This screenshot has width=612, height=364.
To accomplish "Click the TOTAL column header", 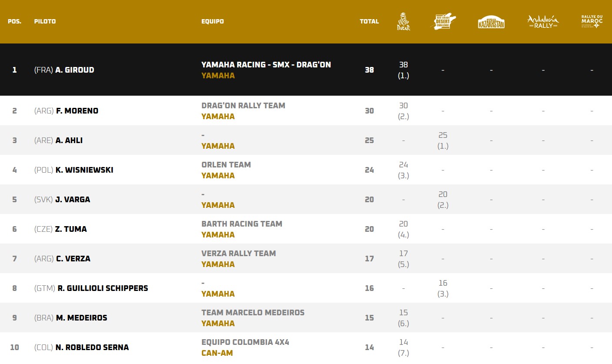I will 369,21.
